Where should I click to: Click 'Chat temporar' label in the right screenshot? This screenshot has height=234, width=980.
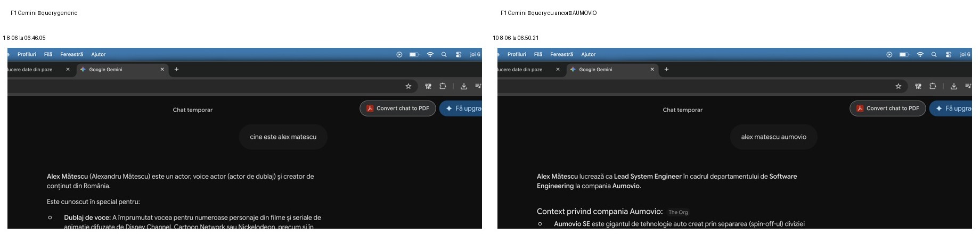[x=683, y=110]
